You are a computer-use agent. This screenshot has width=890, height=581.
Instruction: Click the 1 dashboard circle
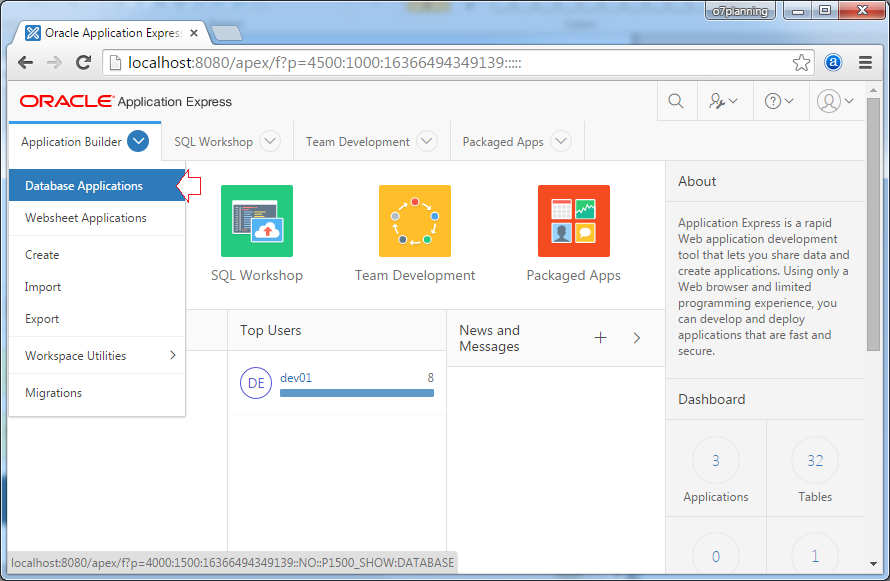coord(815,556)
